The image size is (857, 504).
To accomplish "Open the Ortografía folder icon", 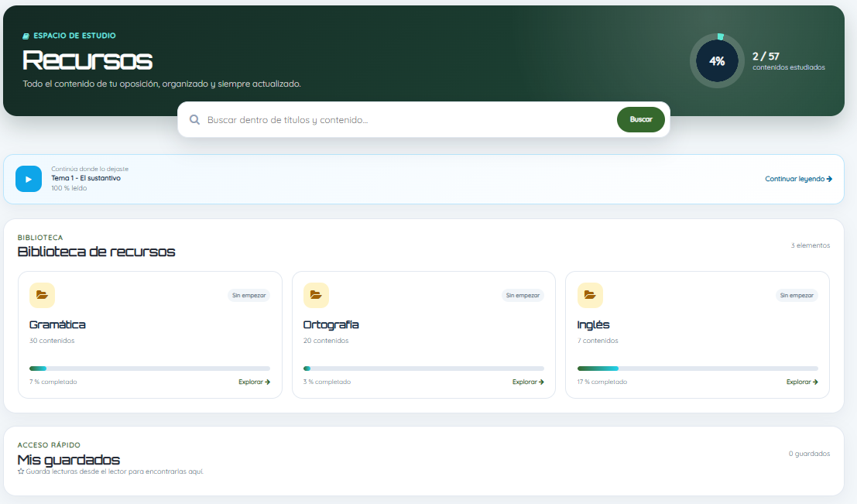I will click(x=316, y=295).
